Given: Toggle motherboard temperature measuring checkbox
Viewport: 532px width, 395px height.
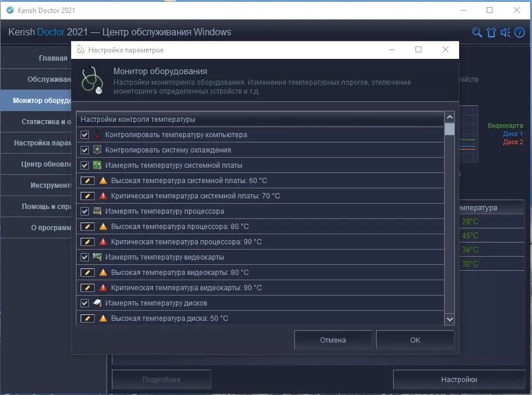Looking at the screenshot, I should tap(85, 165).
